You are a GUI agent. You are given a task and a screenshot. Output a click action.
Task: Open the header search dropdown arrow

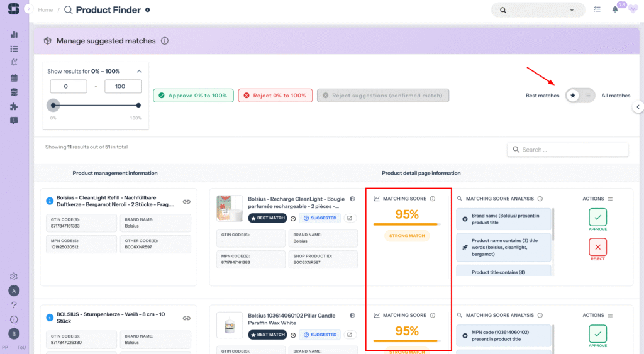click(572, 10)
